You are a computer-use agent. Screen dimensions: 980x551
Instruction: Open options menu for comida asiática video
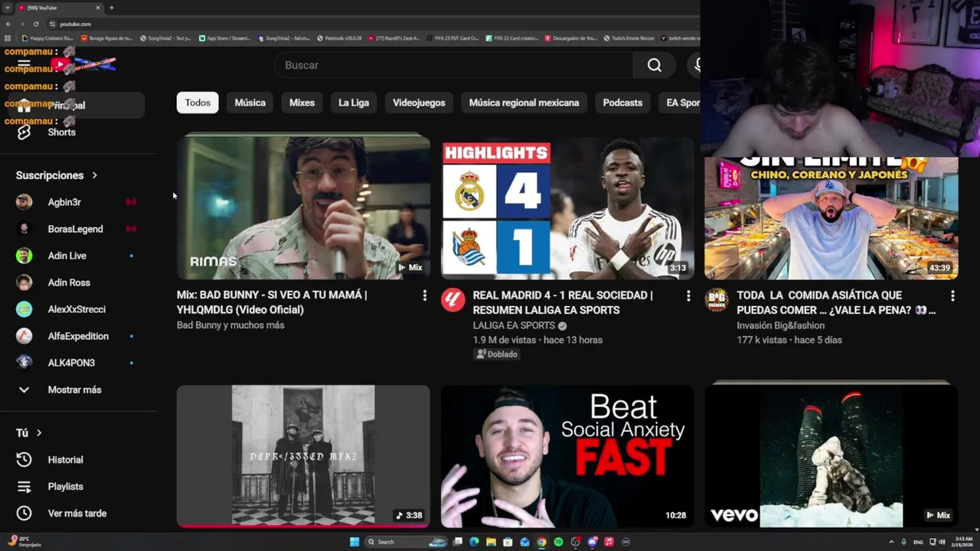pyautogui.click(x=952, y=295)
